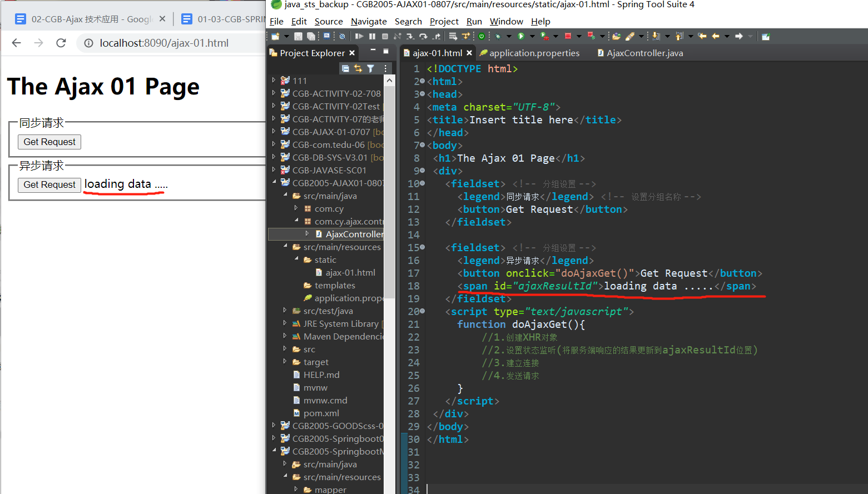Image resolution: width=868 pixels, height=494 pixels.
Task: Collapse the script block at line 20
Action: [x=423, y=311]
